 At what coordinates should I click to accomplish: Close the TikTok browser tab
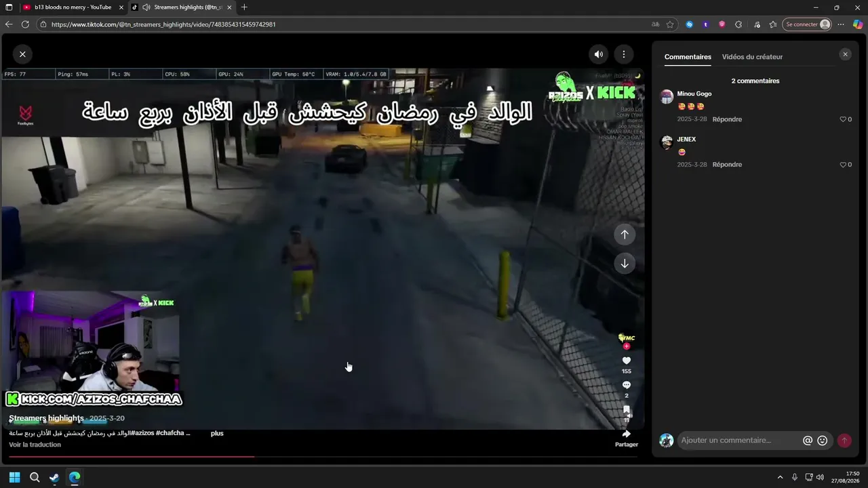pos(229,7)
